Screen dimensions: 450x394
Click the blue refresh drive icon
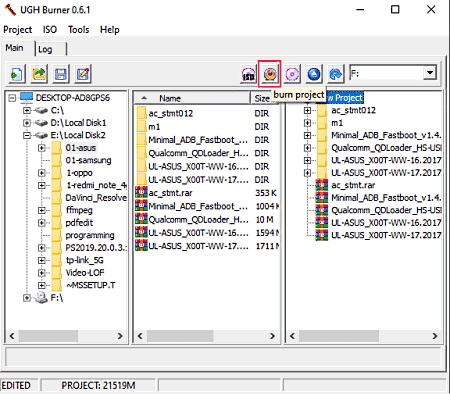coord(335,74)
